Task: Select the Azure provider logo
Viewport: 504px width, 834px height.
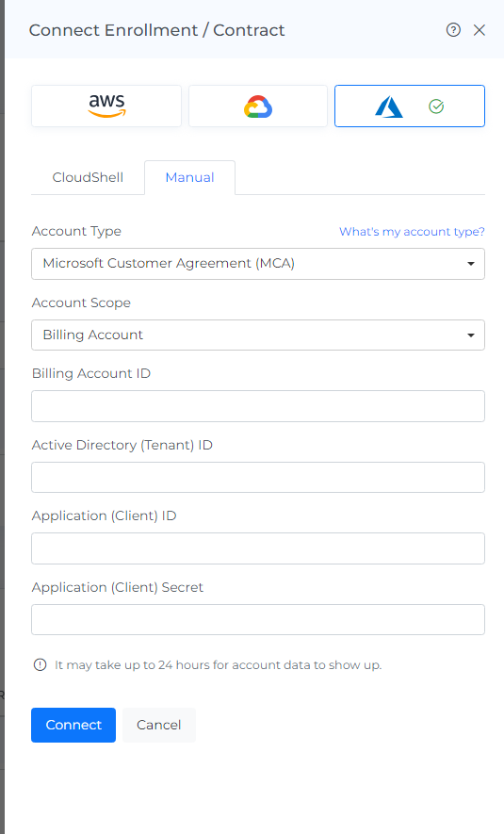Action: click(x=389, y=106)
